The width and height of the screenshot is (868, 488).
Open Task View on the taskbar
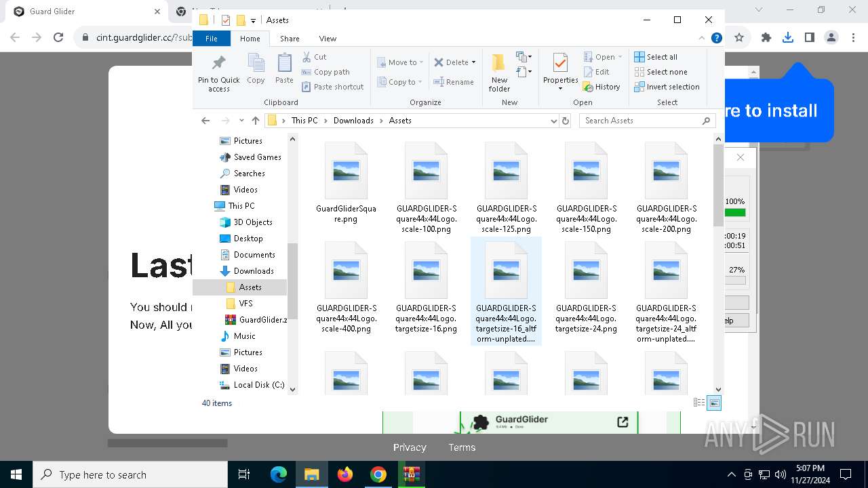tap(244, 474)
